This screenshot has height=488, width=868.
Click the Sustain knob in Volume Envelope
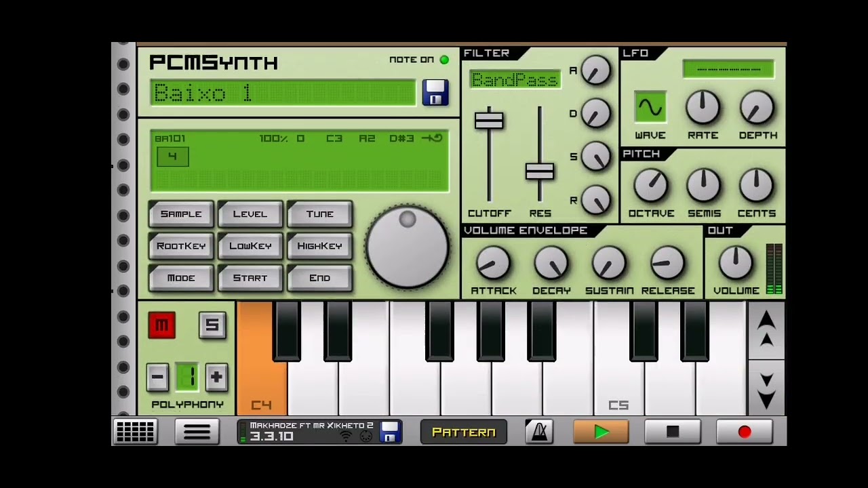pyautogui.click(x=609, y=263)
